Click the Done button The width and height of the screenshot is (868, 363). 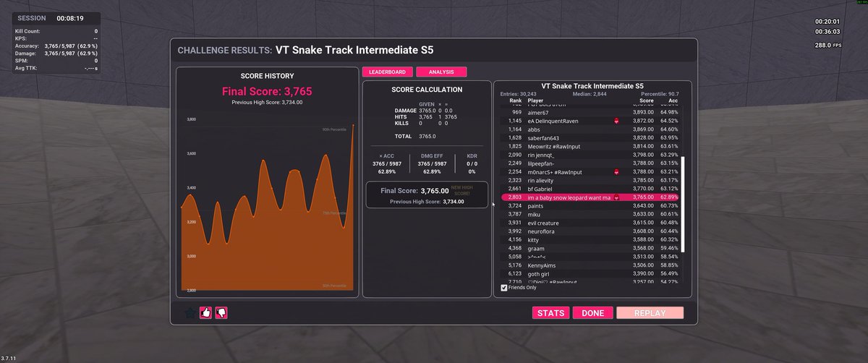pos(593,313)
